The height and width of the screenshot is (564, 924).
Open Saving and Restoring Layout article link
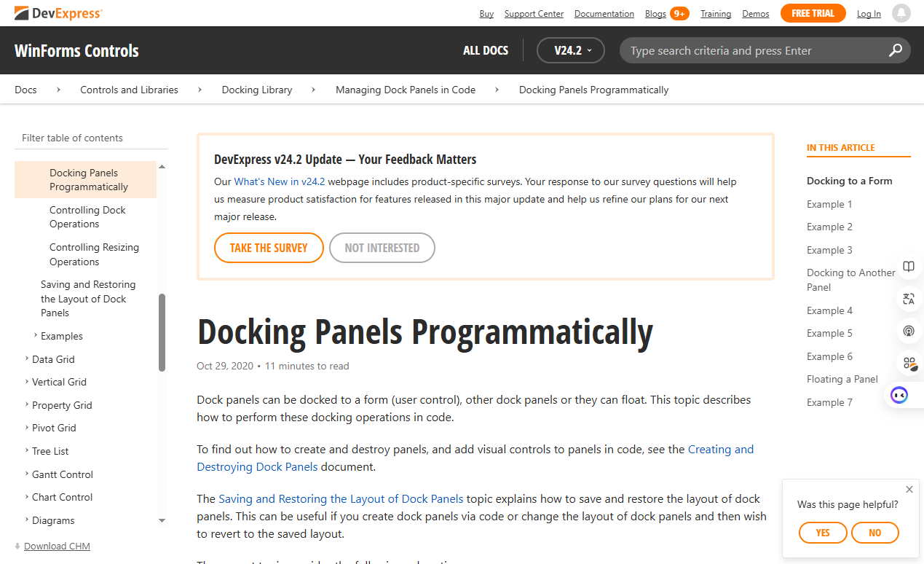coord(341,498)
